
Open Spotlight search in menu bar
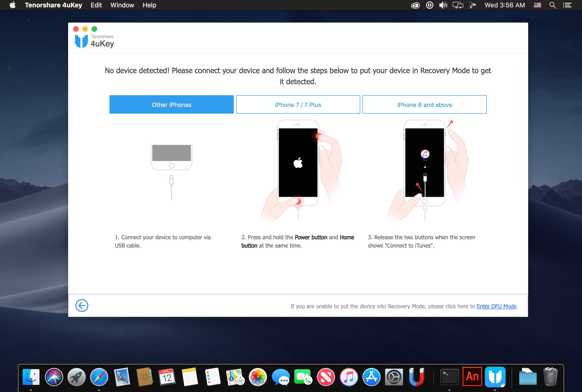[553, 5]
